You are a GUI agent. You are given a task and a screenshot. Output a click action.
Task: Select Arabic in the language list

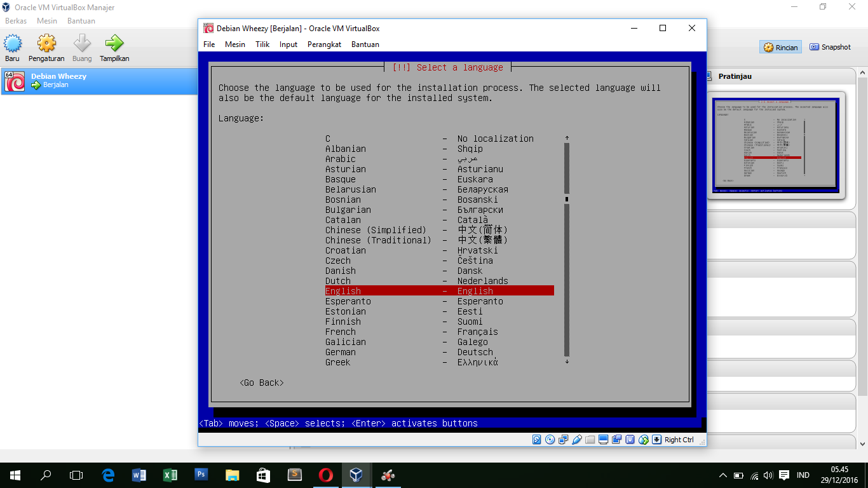click(x=440, y=159)
